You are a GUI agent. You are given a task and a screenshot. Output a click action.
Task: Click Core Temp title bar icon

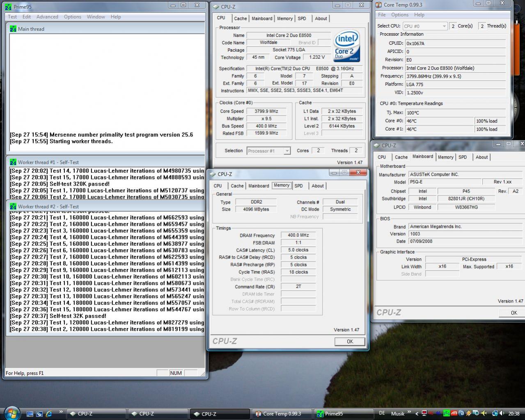point(378,5)
